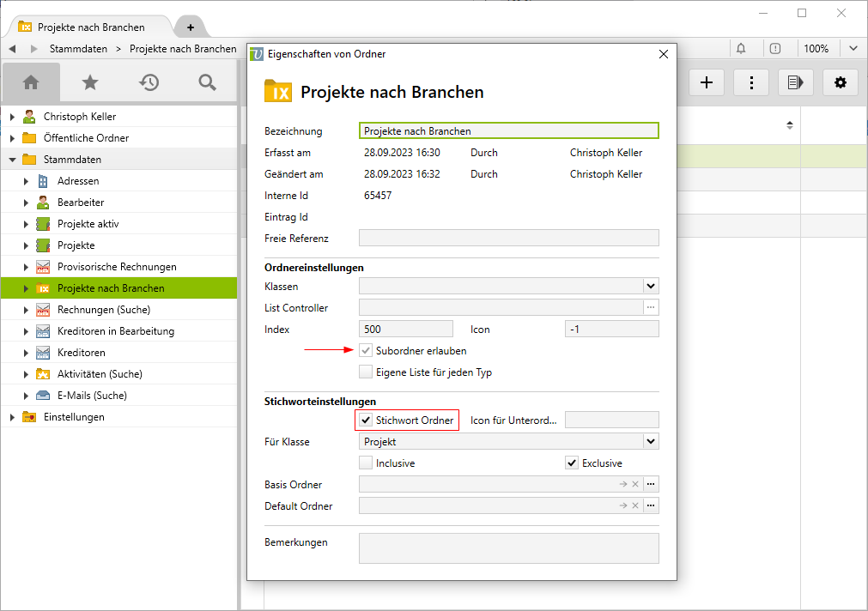868x611 pixels.
Task: Toggle the detail panel view icon
Action: tap(796, 82)
